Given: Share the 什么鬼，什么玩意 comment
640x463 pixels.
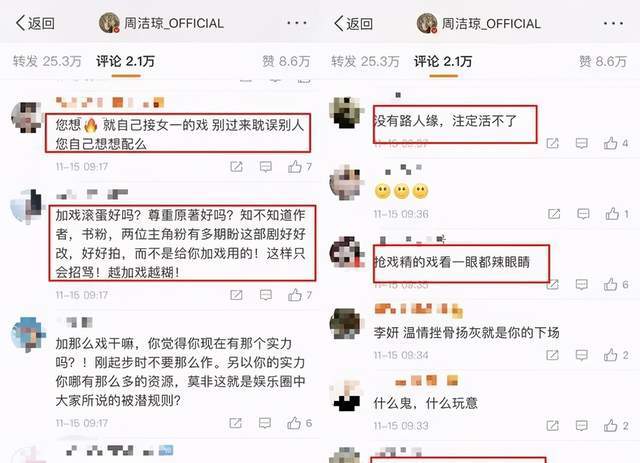Looking at the screenshot, I should (x=553, y=426).
